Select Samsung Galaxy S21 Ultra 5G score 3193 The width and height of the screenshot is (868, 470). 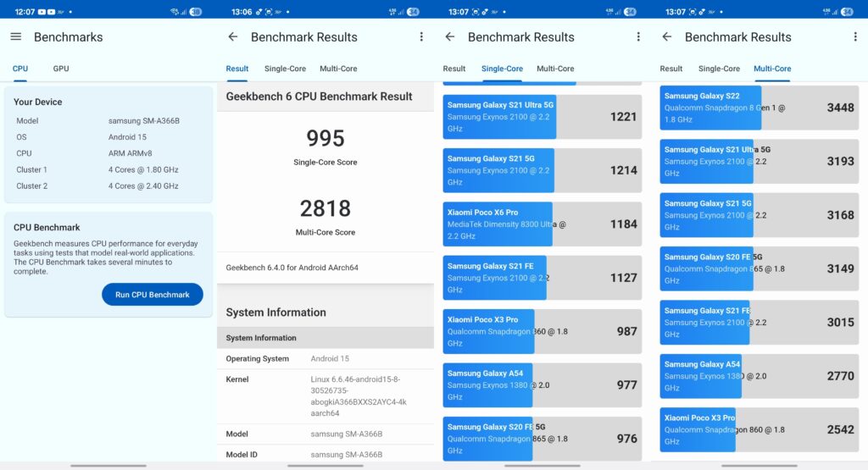(x=759, y=162)
